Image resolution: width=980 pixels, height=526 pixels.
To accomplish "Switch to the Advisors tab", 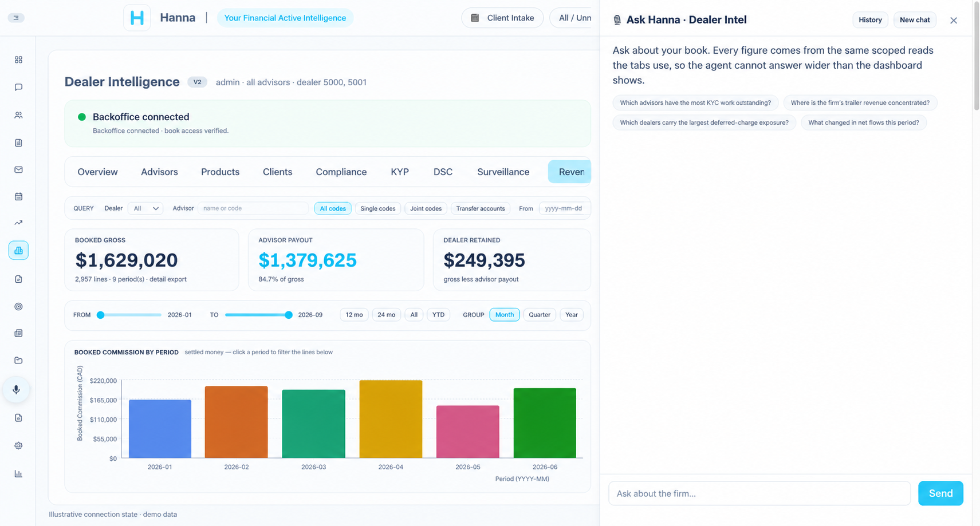I will pyautogui.click(x=159, y=172).
